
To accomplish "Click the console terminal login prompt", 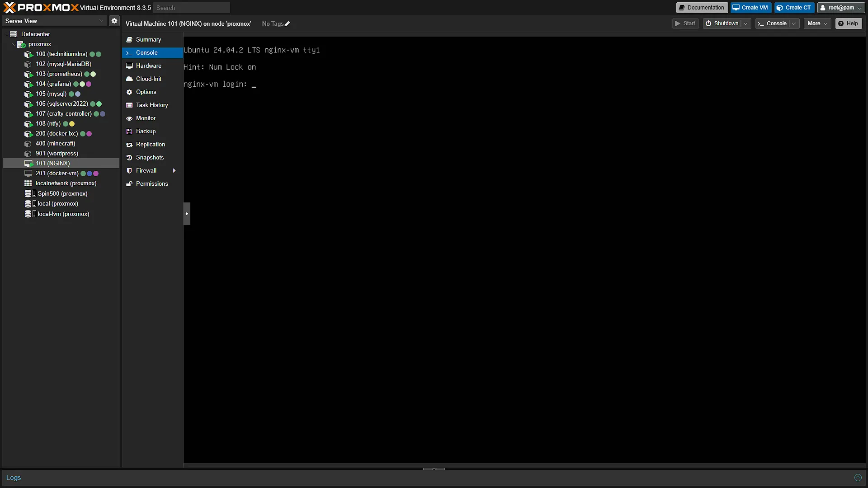I will (x=220, y=84).
